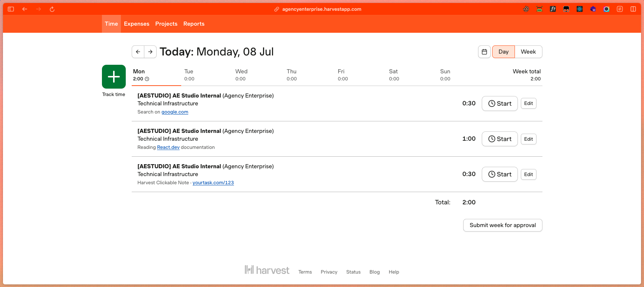This screenshot has width=644, height=287.
Task: Click the purple layered extension with badge 17
Action: coord(593,9)
